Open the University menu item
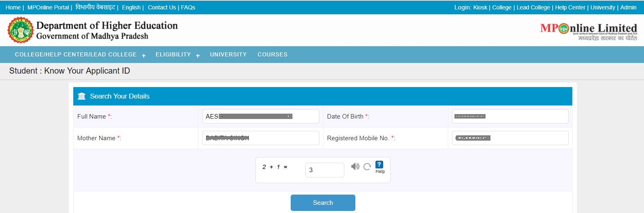 coord(228,55)
